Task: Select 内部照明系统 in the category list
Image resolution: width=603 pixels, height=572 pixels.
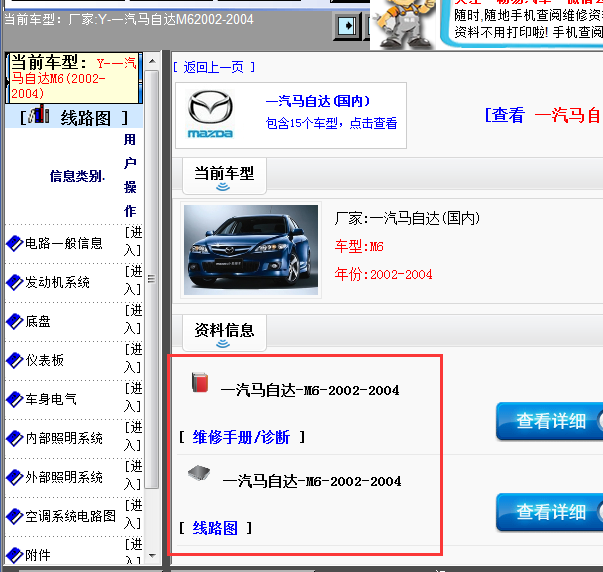Action: (64, 438)
